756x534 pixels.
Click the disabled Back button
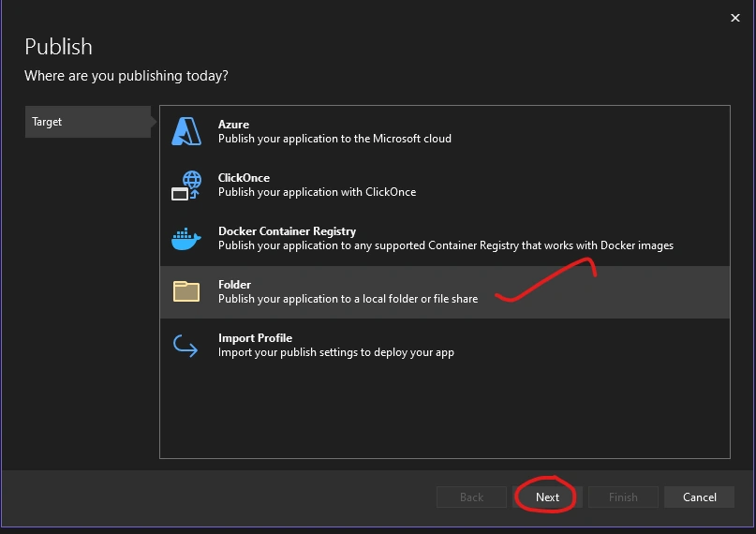coord(471,497)
